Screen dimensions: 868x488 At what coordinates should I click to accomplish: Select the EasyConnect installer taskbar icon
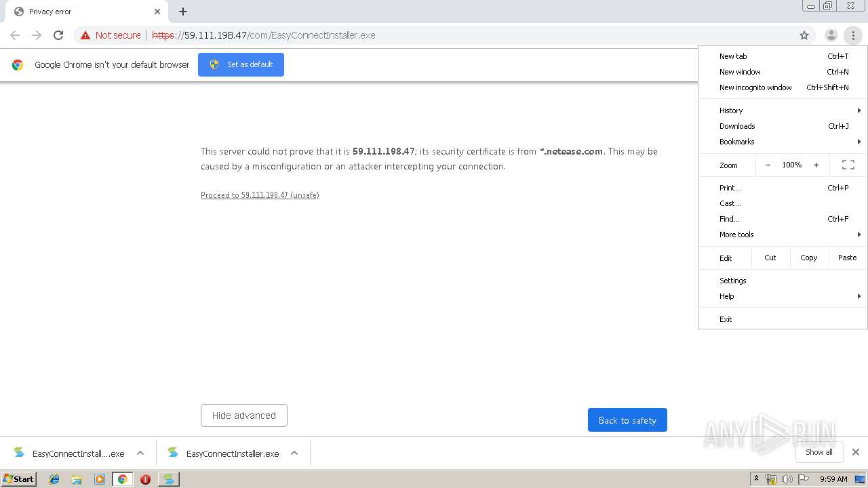[x=168, y=479]
